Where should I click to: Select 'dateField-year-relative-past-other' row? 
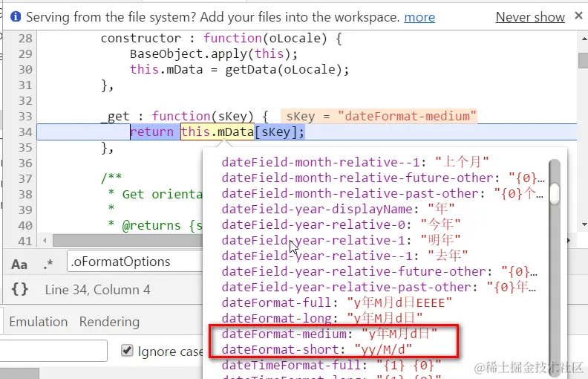(379, 287)
